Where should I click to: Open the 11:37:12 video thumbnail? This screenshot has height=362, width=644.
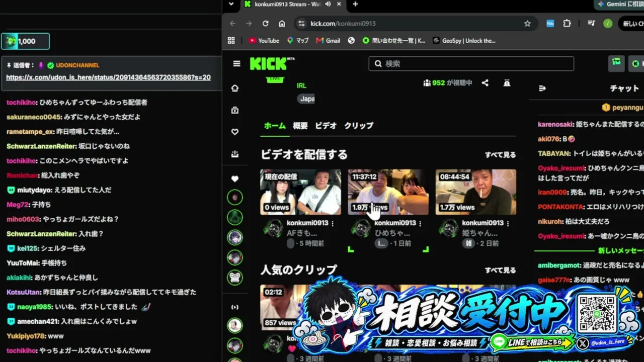click(x=388, y=192)
